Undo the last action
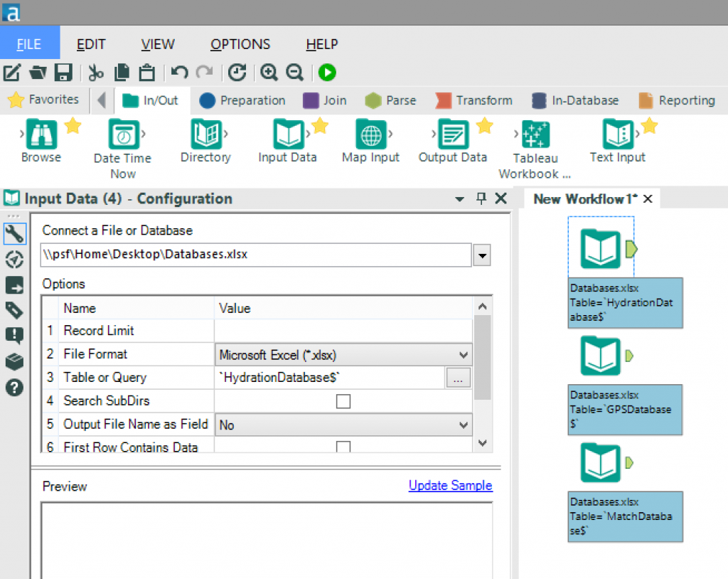This screenshot has width=728, height=579. [179, 72]
